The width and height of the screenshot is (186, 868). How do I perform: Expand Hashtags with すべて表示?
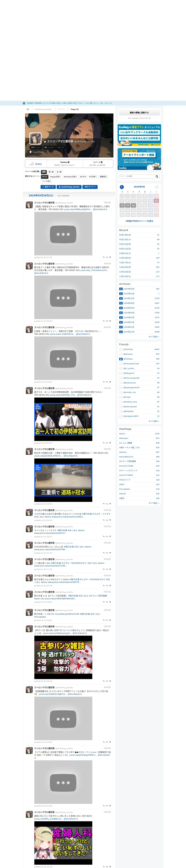pyautogui.click(x=154, y=503)
